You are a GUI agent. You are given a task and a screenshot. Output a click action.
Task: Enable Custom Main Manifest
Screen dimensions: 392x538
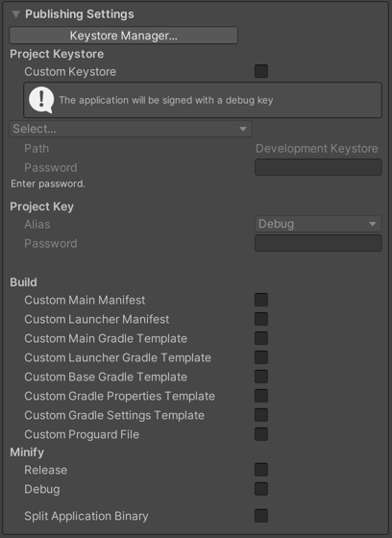coord(261,300)
